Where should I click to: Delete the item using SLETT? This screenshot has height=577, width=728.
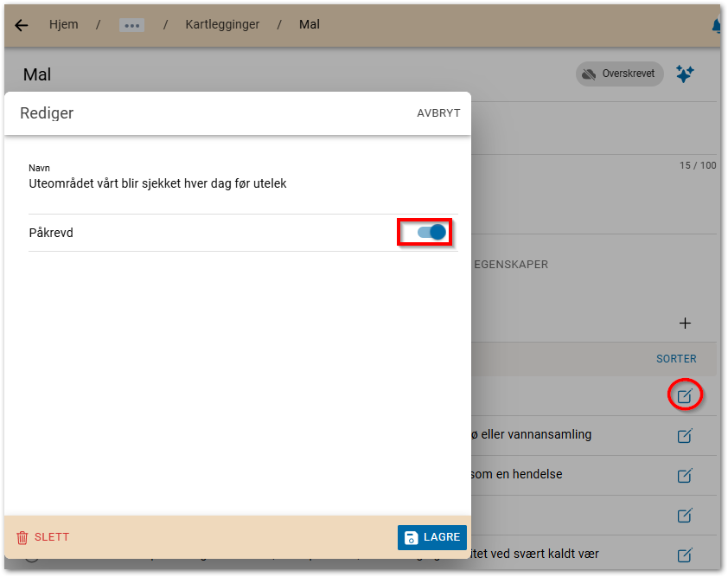pos(43,537)
